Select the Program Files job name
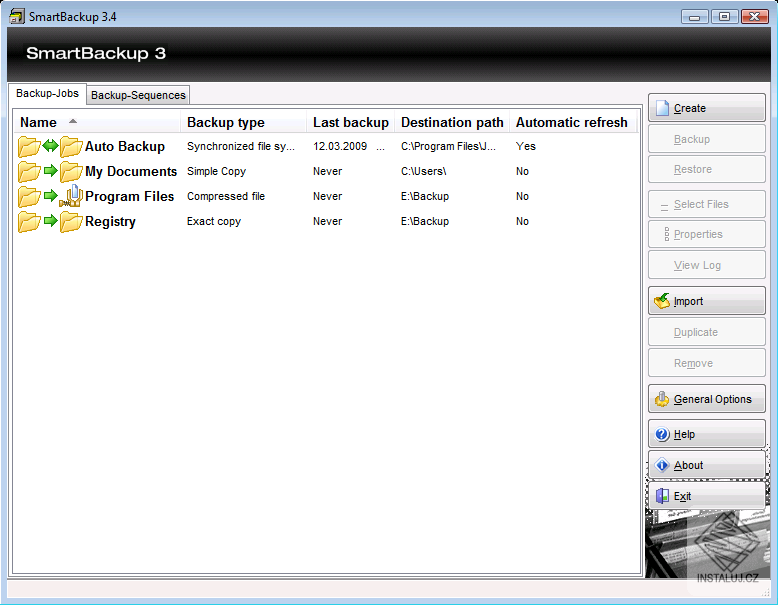This screenshot has height=605, width=778. point(130,197)
